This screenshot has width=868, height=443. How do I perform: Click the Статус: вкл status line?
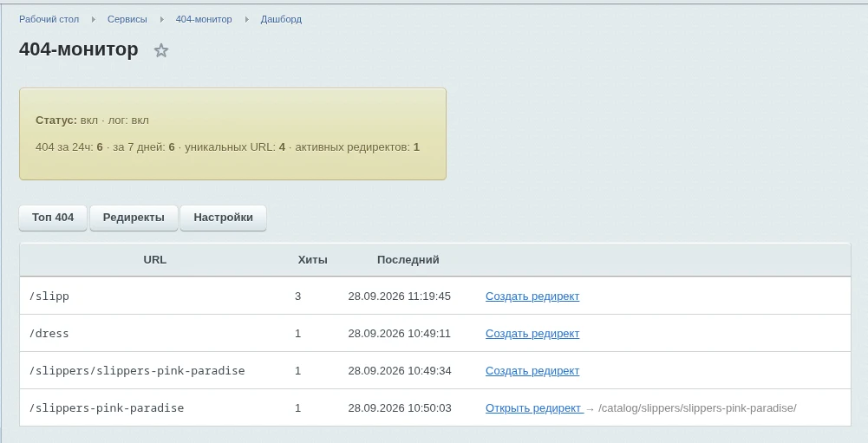point(93,121)
